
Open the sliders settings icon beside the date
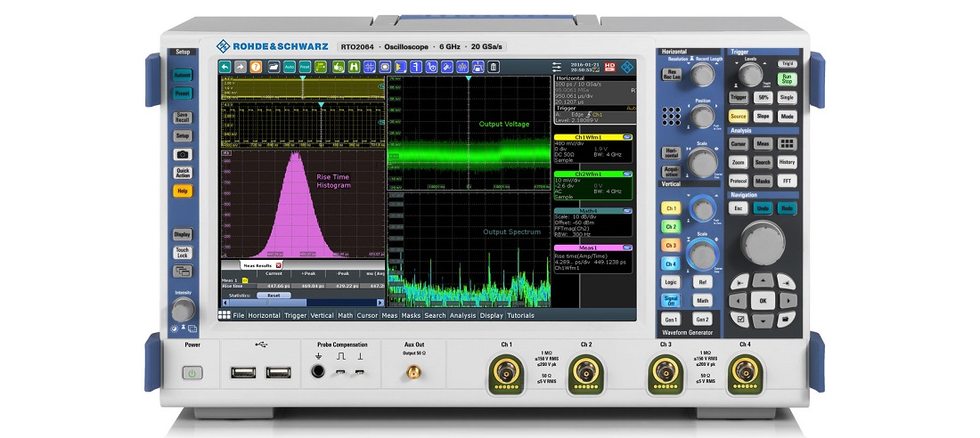(x=558, y=67)
